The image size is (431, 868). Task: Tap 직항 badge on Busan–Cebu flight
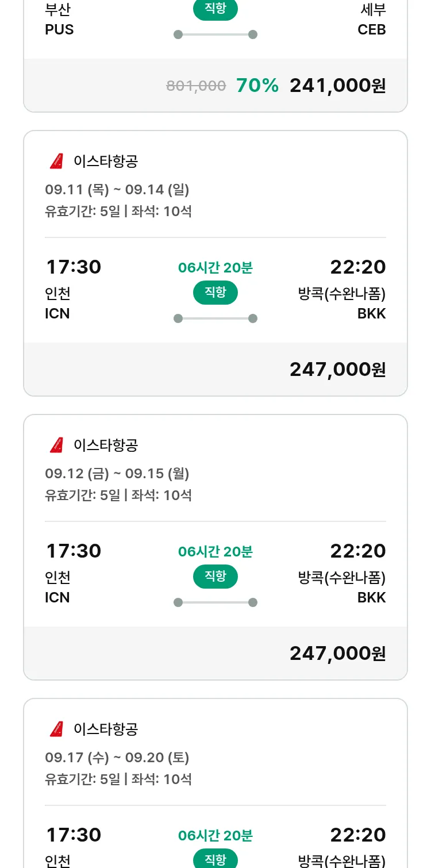(215, 10)
